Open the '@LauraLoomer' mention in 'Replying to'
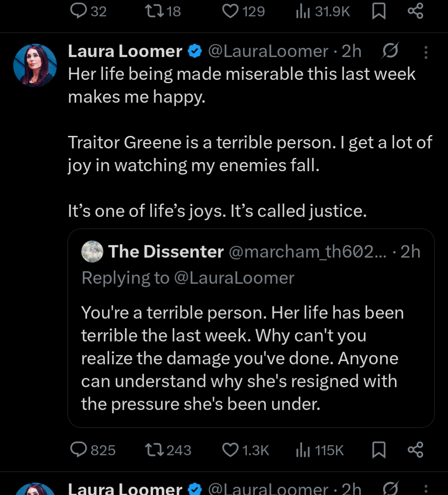The width and height of the screenshot is (448, 495). coord(234,278)
